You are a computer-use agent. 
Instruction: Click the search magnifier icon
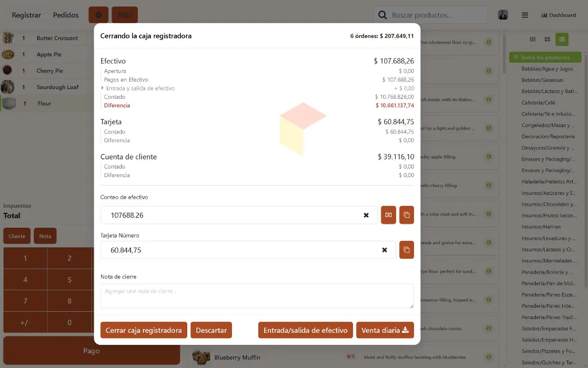coord(382,15)
